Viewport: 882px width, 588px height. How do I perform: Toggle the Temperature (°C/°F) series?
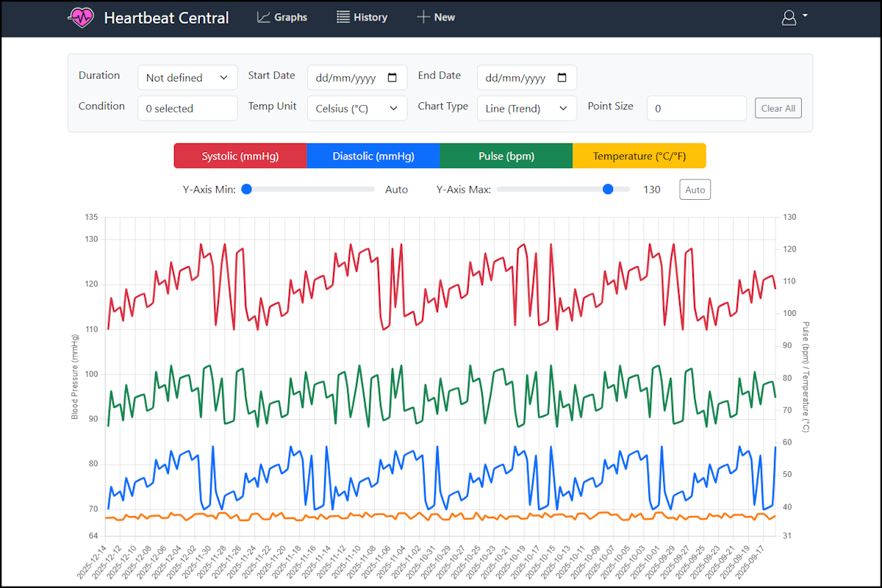click(639, 155)
